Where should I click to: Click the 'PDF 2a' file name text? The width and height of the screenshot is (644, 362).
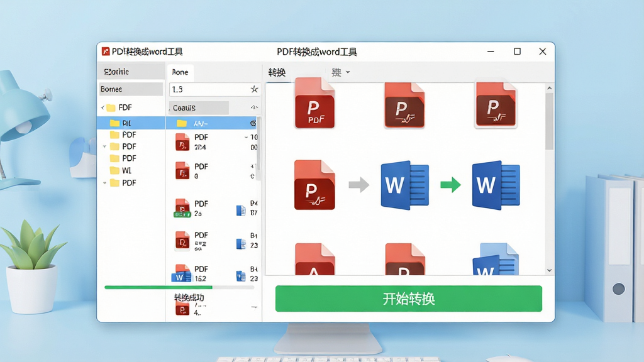[201, 209]
